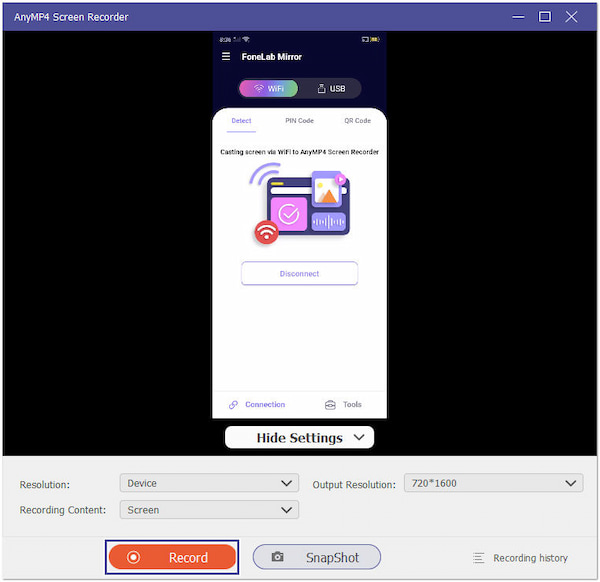Close the AnyMP4 Screen Recorder window
Screen dimensions: 600x582
point(572,17)
